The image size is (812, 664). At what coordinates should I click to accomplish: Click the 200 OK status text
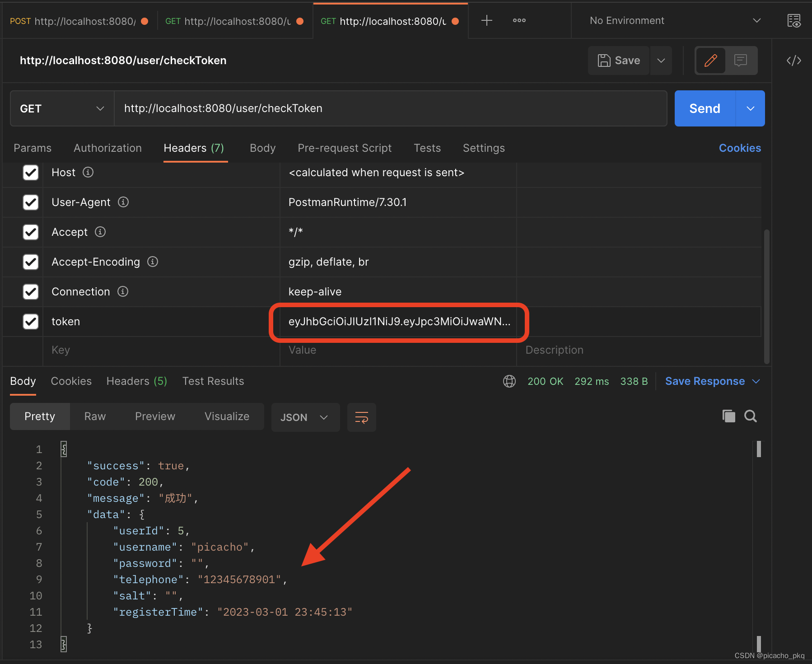(x=545, y=381)
